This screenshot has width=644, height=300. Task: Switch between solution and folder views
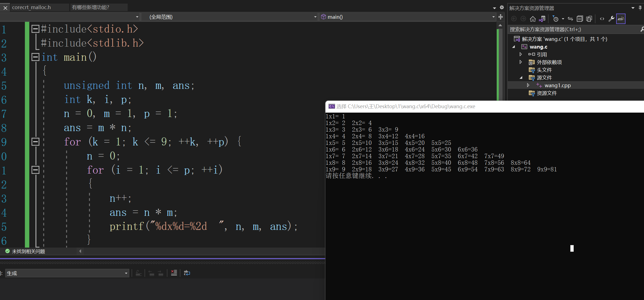click(x=542, y=19)
